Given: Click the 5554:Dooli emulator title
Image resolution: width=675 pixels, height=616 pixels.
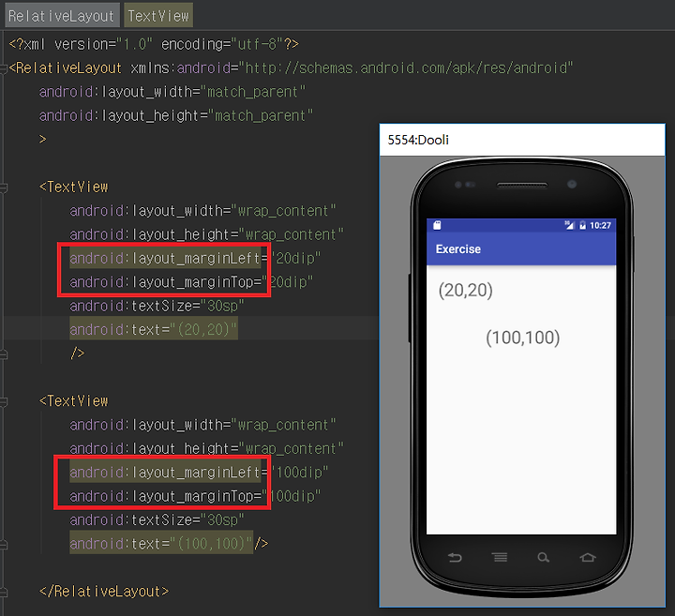Looking at the screenshot, I should (x=418, y=140).
